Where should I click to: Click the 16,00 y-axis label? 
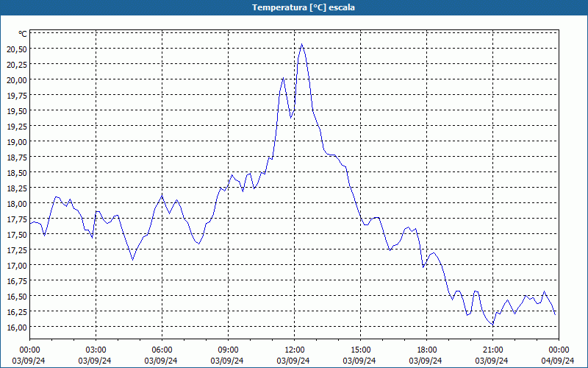coord(17,328)
